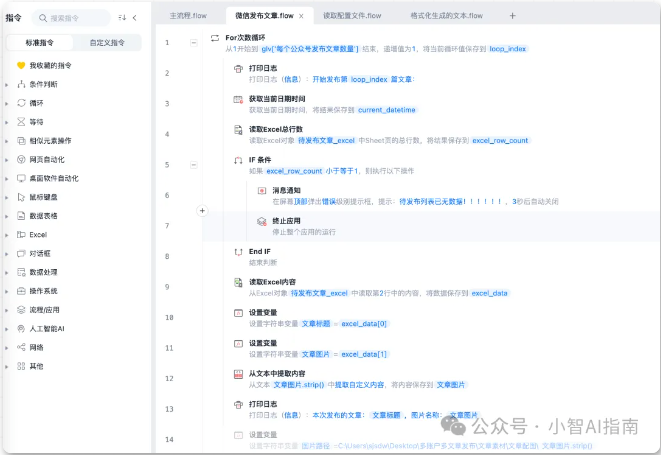Viewport: 661px width, 455px height.
Task: Collapse the IF 条件 block on line 5
Action: click(x=194, y=164)
